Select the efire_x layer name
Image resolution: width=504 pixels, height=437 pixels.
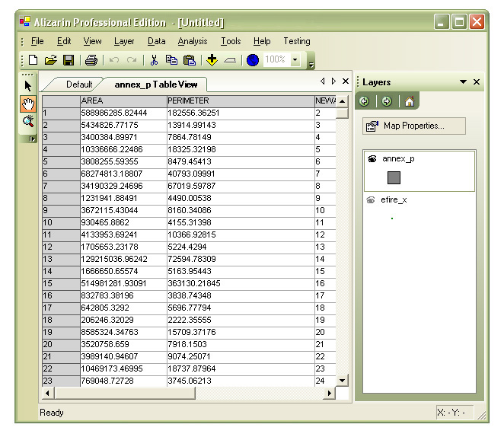[x=394, y=200]
